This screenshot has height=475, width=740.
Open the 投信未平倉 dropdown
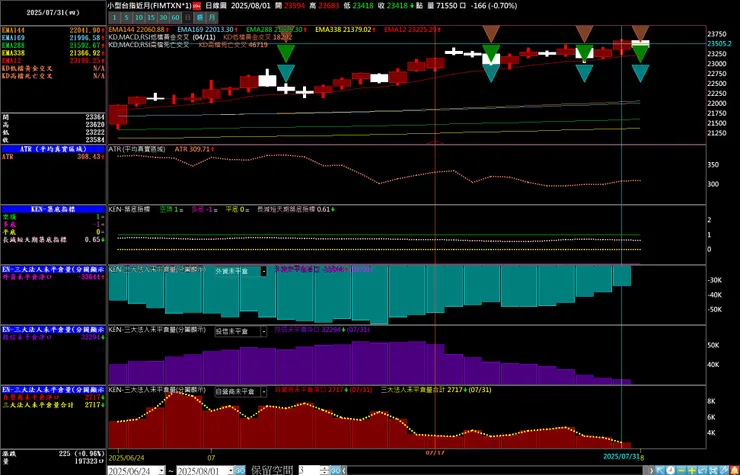click(x=263, y=331)
